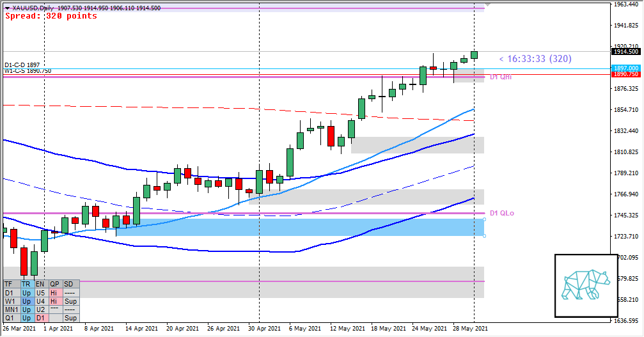Click the D1 QLo level label

pos(502,213)
